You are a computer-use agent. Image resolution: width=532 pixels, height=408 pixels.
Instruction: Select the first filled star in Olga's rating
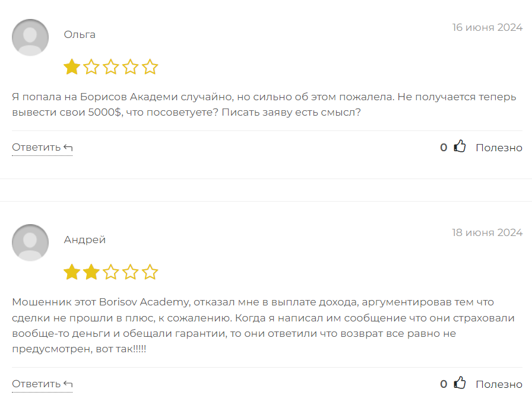pos(72,67)
